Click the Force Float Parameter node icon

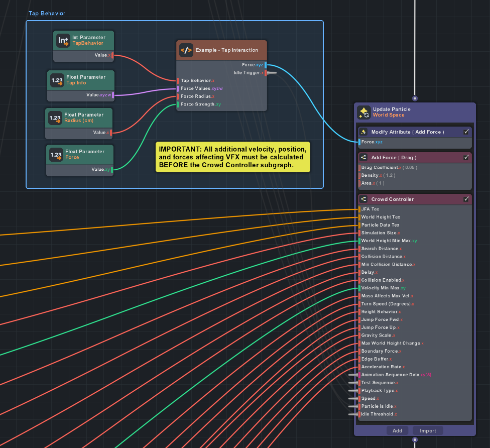point(56,155)
